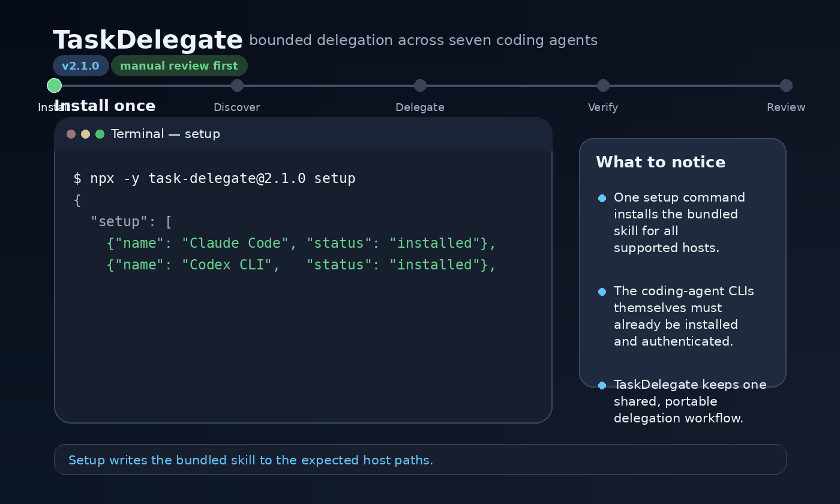Click the bounded delegation subtitle text
This screenshot has height=504, width=840.
(423, 40)
